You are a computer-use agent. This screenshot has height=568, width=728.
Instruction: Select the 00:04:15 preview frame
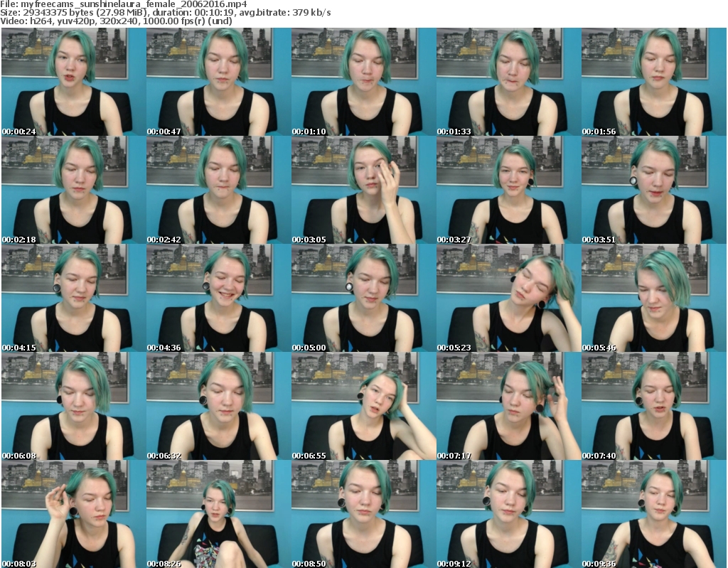73,298
